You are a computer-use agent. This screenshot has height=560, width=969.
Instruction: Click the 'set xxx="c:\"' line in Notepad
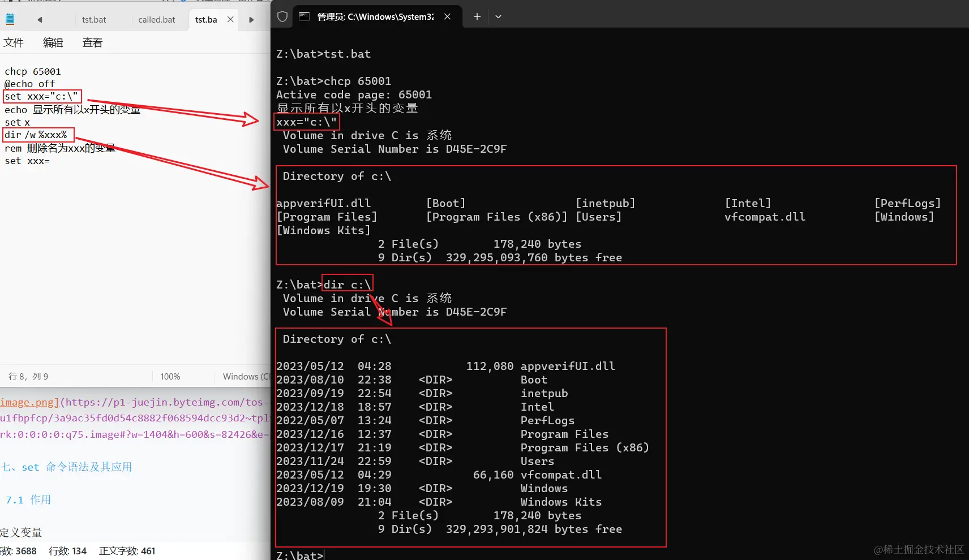[x=41, y=96]
